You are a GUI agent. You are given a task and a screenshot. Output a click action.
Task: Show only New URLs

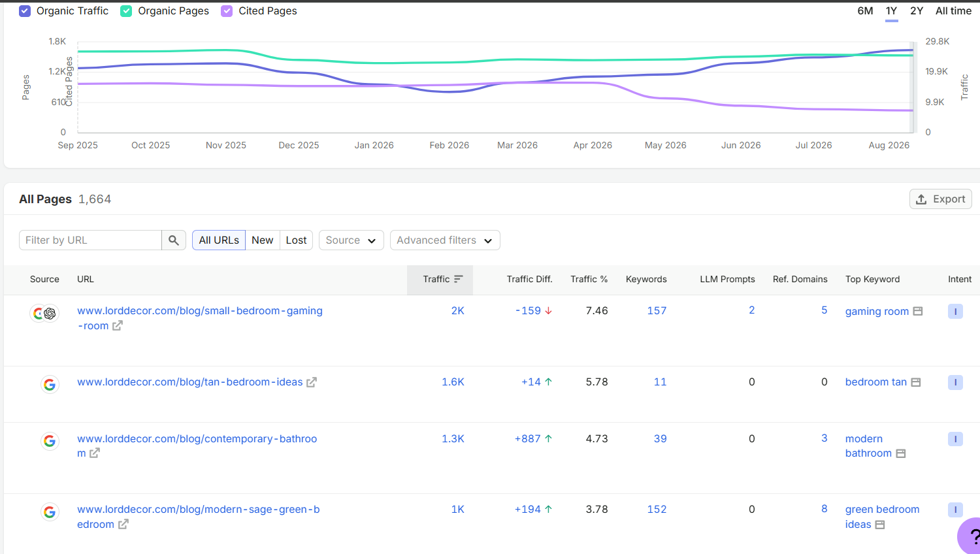[x=263, y=240]
